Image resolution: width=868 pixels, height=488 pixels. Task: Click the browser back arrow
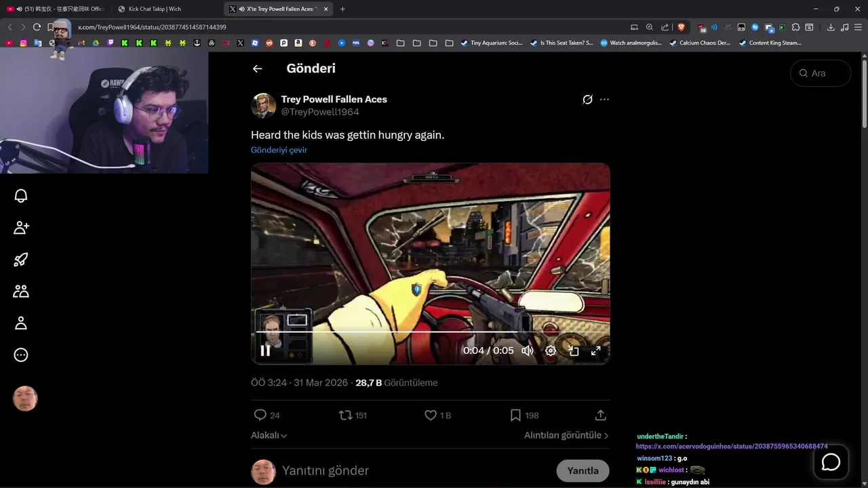(x=9, y=27)
